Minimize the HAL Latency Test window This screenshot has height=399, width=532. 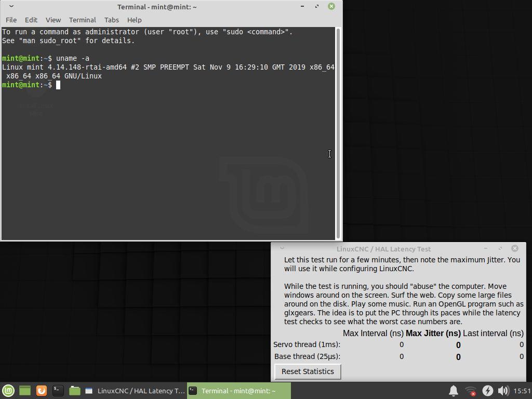coord(486,249)
